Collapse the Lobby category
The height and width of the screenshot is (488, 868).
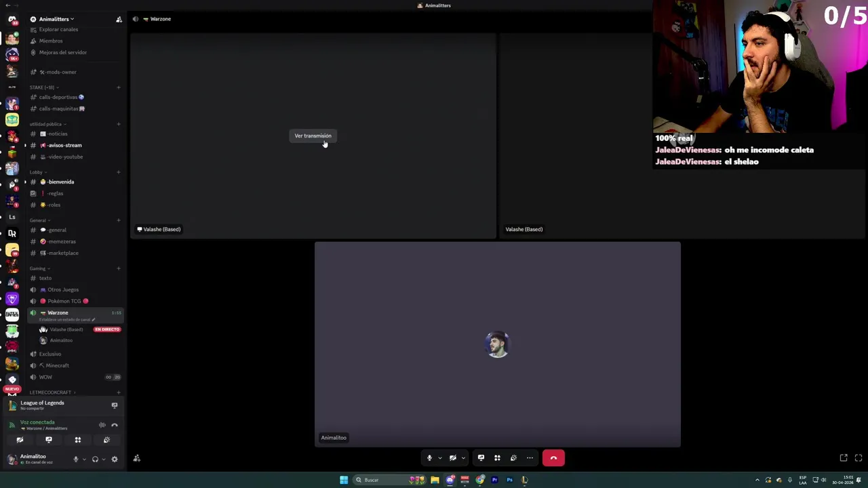pos(37,172)
